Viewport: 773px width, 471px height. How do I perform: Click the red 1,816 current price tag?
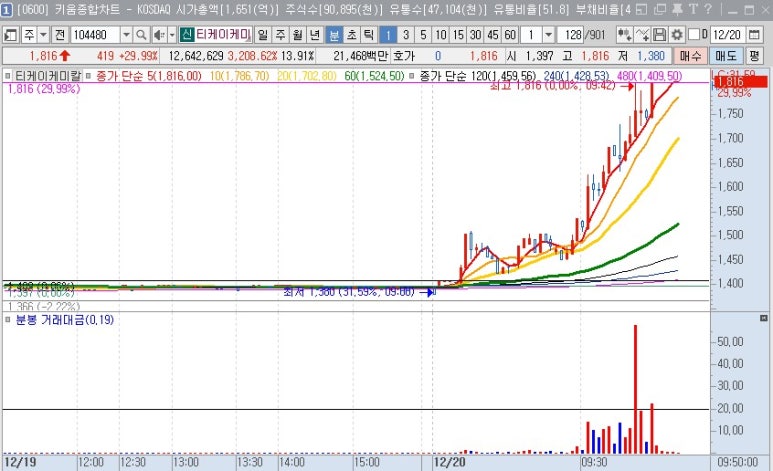coord(739,82)
